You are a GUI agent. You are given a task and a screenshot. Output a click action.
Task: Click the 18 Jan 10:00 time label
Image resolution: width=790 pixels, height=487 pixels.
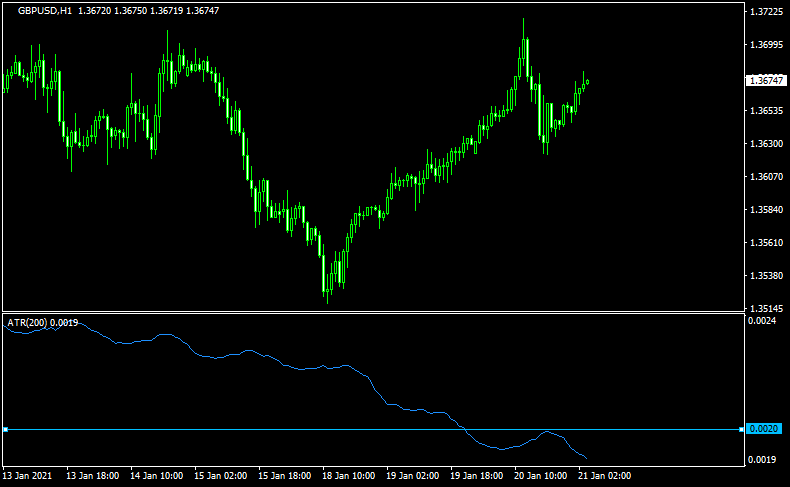(x=349, y=476)
